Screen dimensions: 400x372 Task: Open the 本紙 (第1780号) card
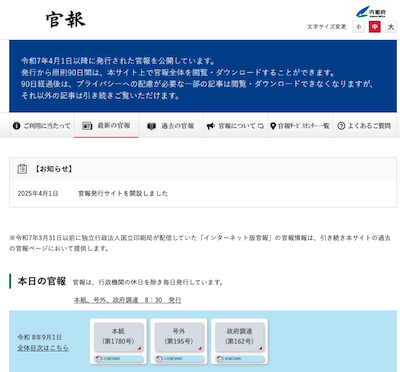point(118,336)
